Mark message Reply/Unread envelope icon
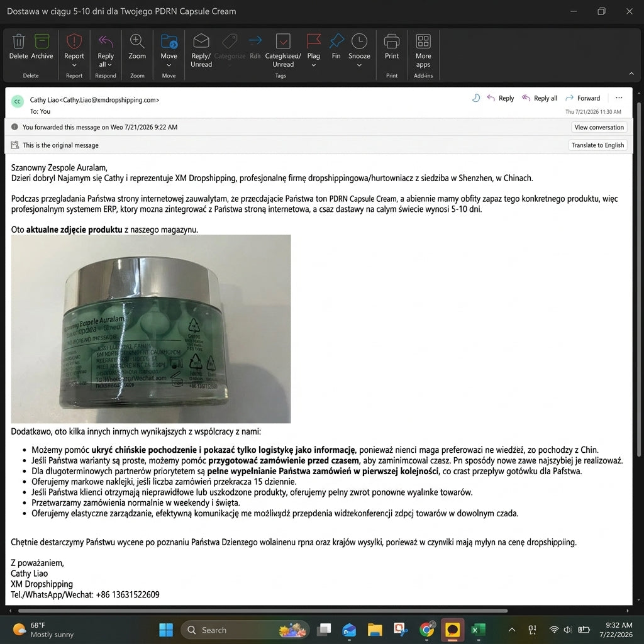This screenshot has width=644, height=644. (201, 41)
